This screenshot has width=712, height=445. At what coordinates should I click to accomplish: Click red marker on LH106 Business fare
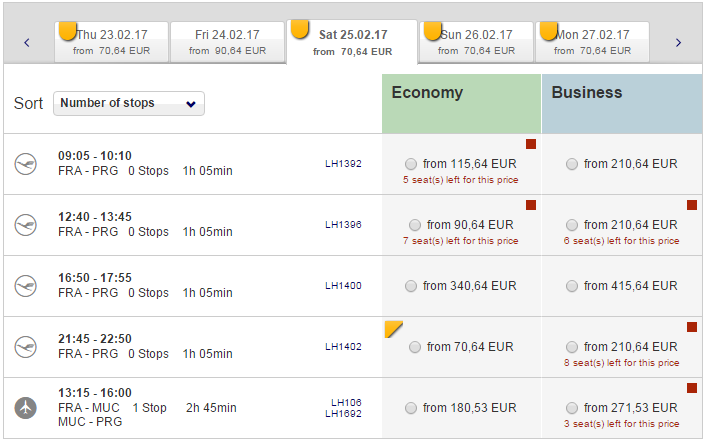tap(691, 388)
